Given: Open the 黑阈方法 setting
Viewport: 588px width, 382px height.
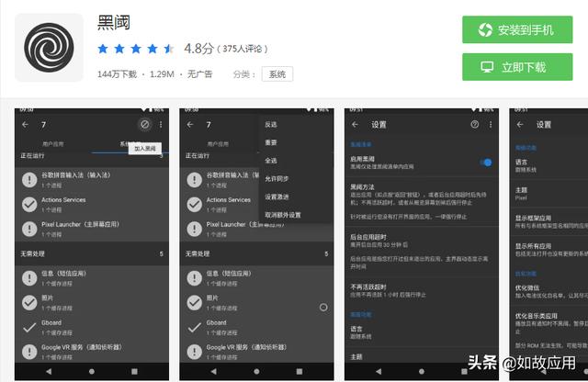Looking at the screenshot, I should point(422,202).
